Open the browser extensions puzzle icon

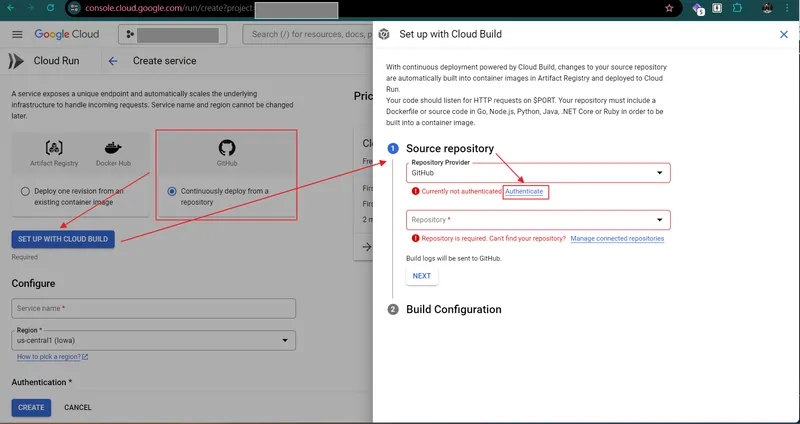737,8
